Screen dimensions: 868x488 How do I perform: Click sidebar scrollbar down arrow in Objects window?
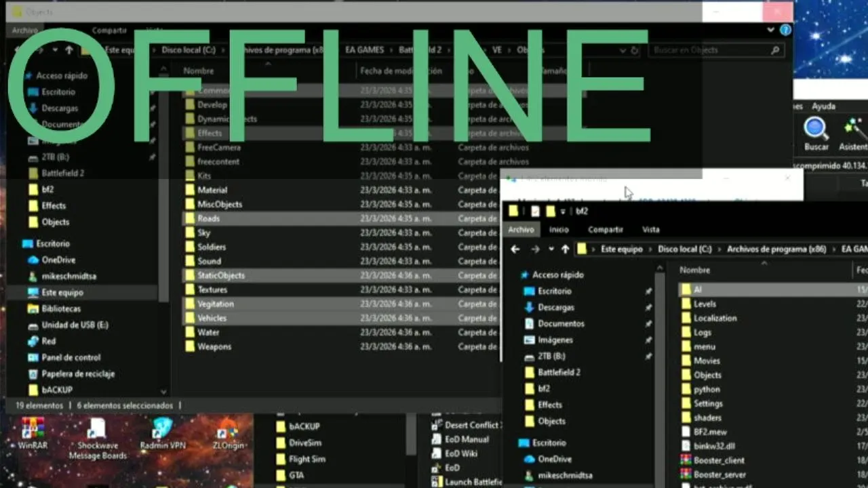click(163, 392)
